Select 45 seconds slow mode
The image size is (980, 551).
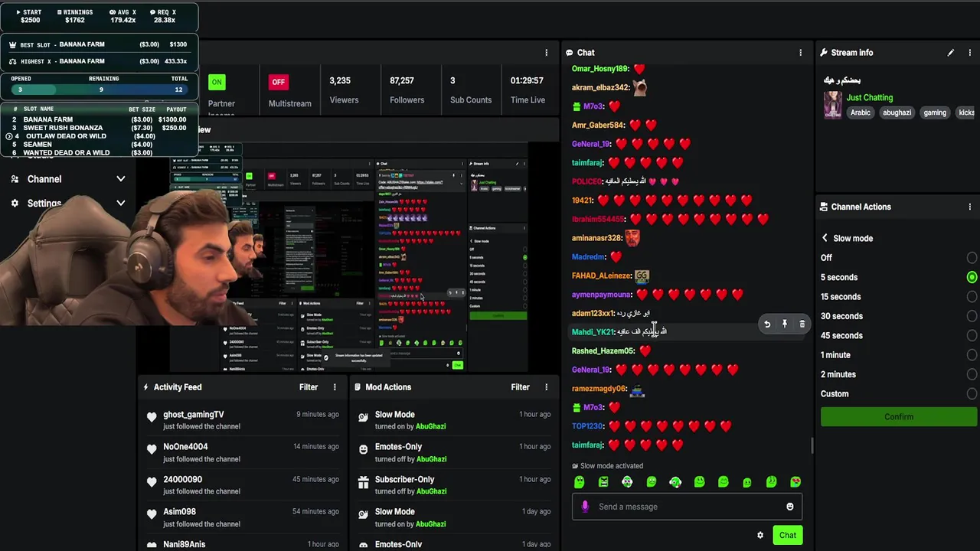pos(972,336)
